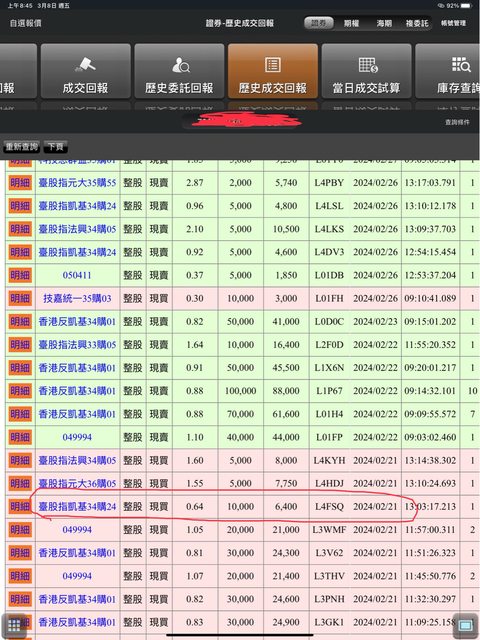Open 明細 for order L0D0C
Screen dimensions: 480x640
click(20, 322)
